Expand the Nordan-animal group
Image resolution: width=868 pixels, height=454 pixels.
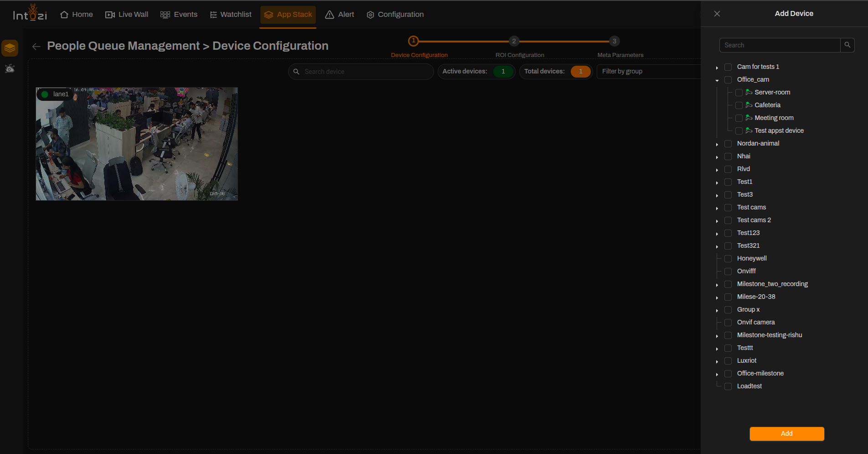coord(717,144)
